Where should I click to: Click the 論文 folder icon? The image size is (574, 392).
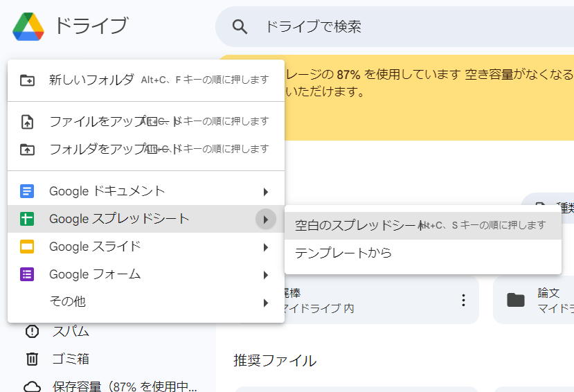pos(516,300)
